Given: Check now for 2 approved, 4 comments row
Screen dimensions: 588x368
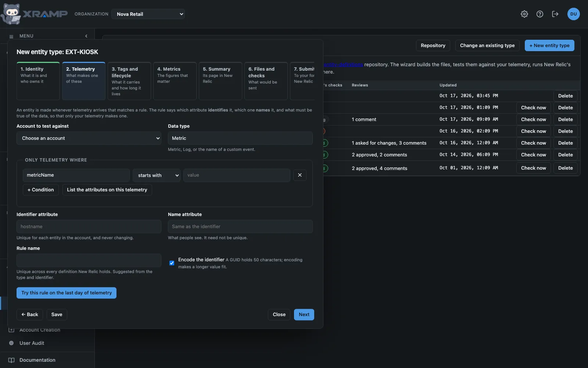Looking at the screenshot, I should [x=534, y=168].
